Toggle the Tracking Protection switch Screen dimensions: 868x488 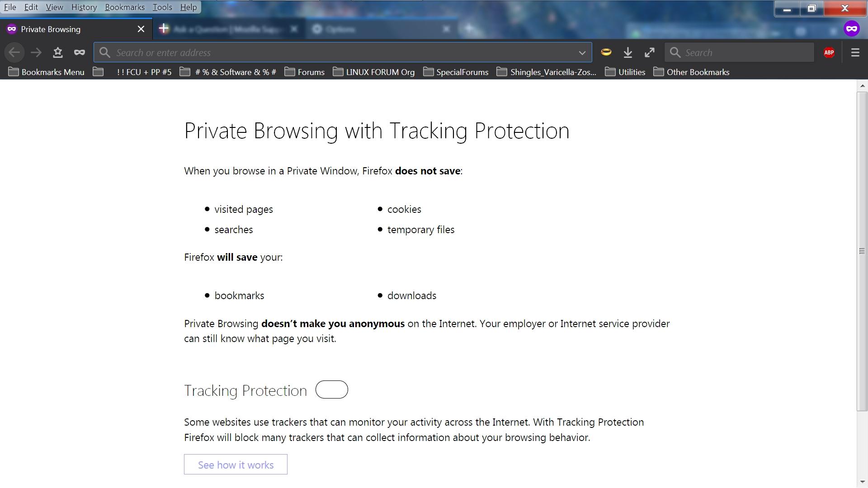[x=332, y=389]
